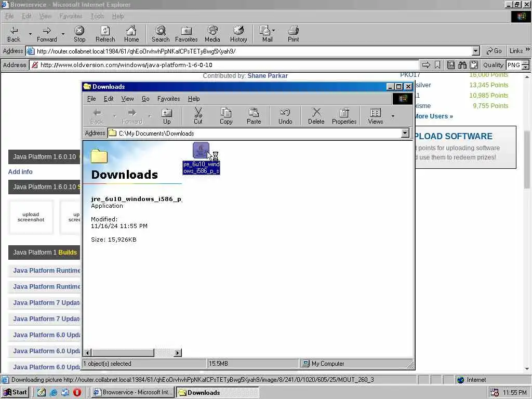Viewport: 532px width, 399px height.
Task: Click the Copy icon in Downloads toolbar
Action: point(226,116)
